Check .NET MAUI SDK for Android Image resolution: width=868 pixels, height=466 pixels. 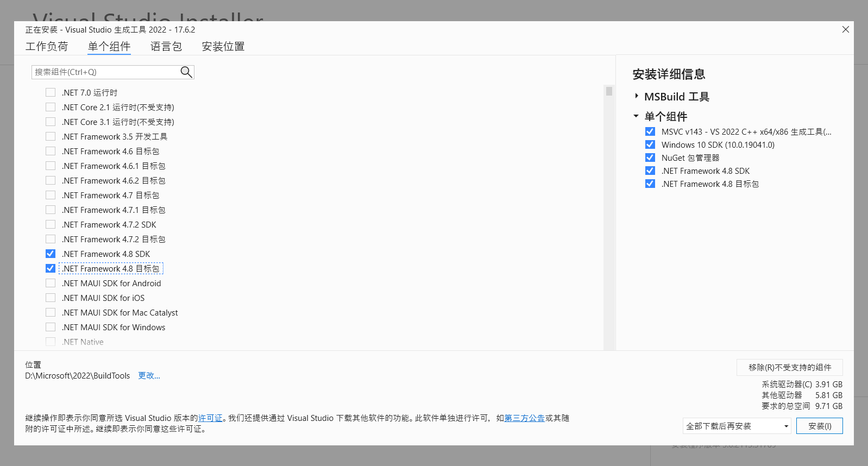click(x=51, y=283)
